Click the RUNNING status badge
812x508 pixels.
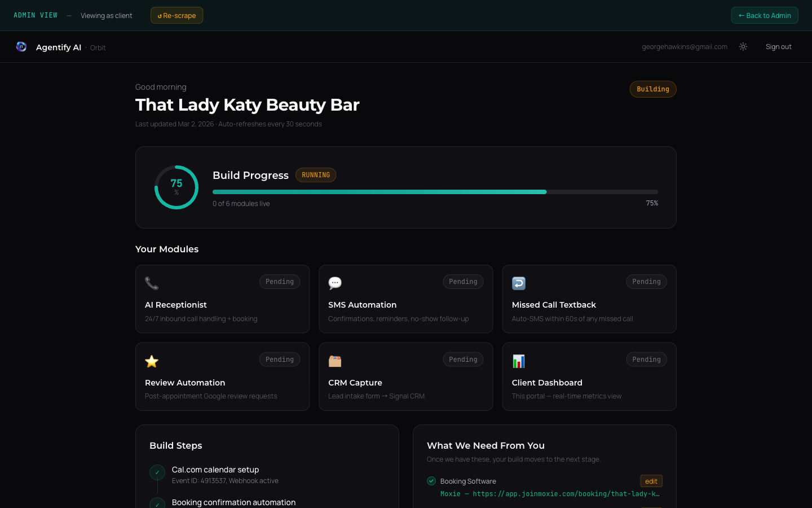pyautogui.click(x=316, y=175)
